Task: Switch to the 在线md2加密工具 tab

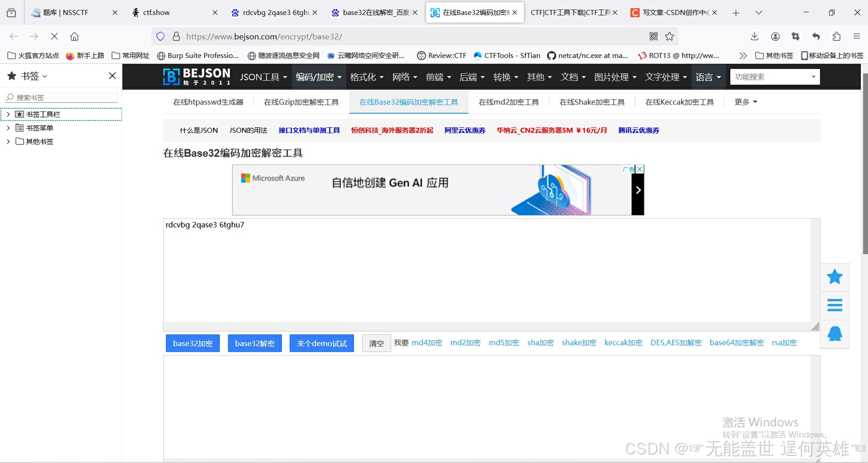Action: point(508,101)
